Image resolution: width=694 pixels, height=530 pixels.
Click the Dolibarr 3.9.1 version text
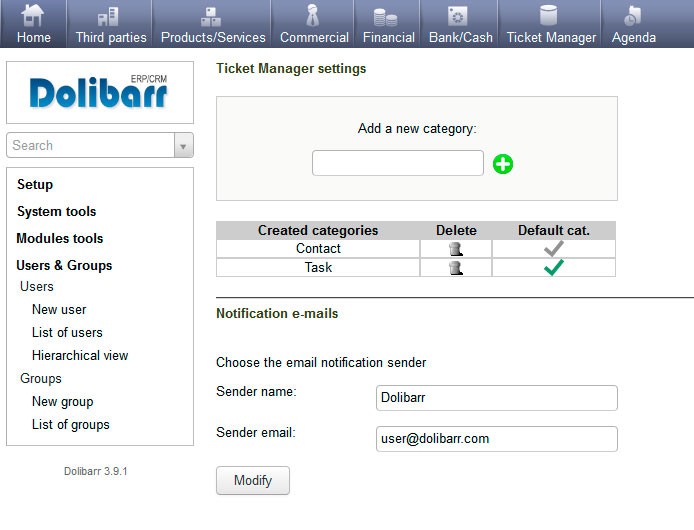coord(96,471)
